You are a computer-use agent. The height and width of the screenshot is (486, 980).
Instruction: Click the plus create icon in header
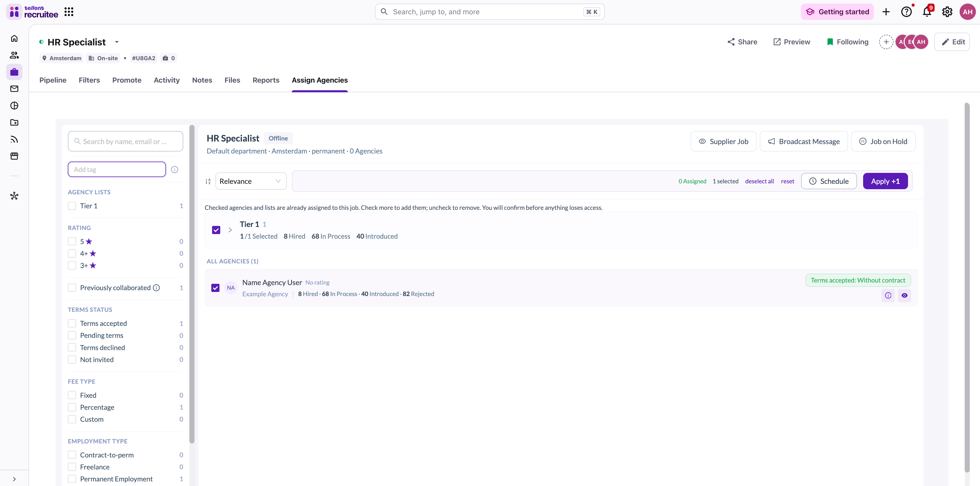886,12
